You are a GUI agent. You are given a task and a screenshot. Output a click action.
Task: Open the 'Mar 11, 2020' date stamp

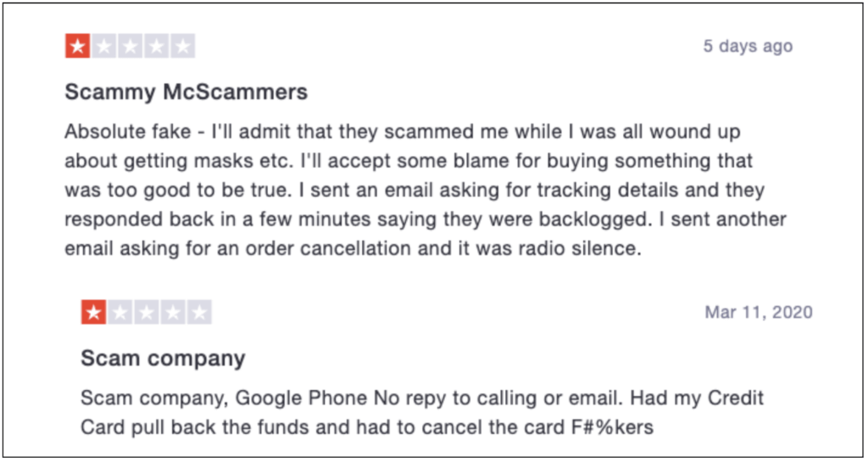pyautogui.click(x=759, y=312)
